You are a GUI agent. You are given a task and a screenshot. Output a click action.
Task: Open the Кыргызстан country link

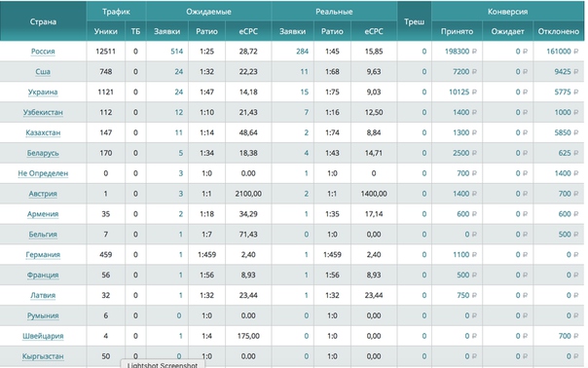click(x=43, y=356)
